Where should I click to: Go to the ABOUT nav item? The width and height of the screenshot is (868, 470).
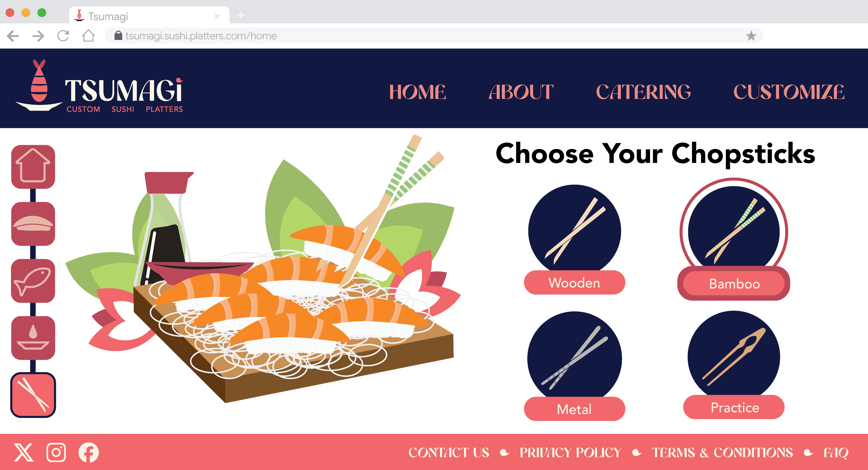[521, 92]
